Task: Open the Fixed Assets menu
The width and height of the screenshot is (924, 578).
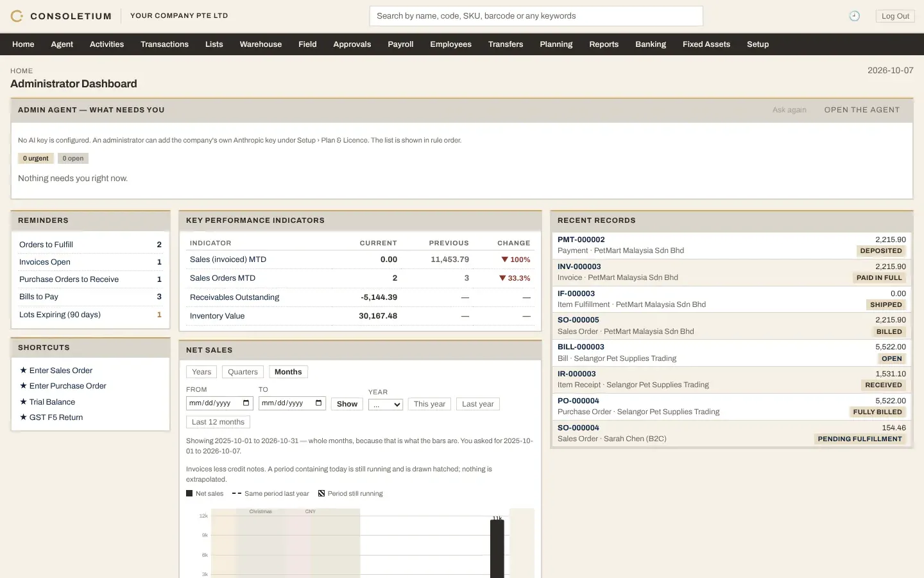Action: tap(706, 44)
